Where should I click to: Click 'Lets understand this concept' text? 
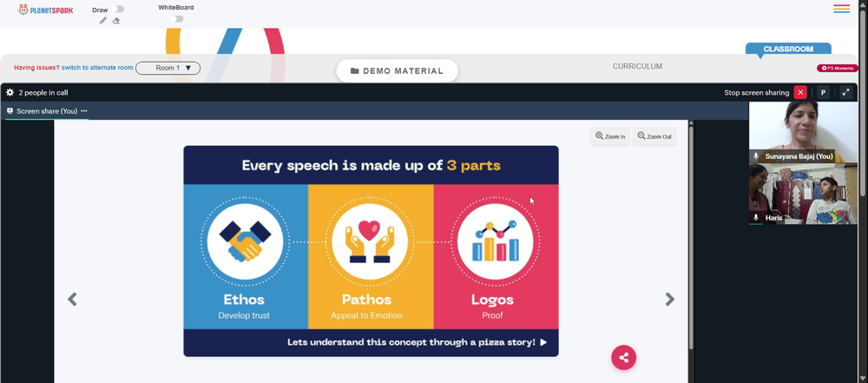click(x=411, y=342)
